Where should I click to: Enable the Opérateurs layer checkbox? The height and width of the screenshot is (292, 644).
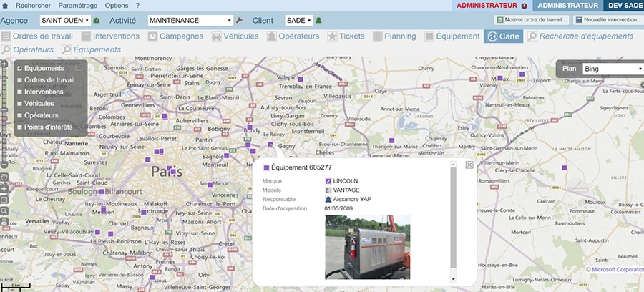coord(19,115)
